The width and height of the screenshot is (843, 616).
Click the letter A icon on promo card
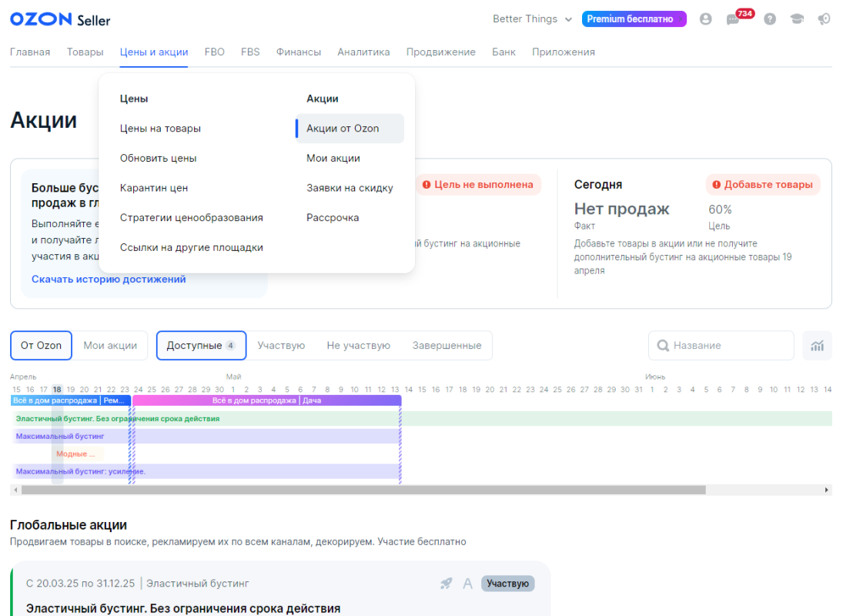coord(468,583)
